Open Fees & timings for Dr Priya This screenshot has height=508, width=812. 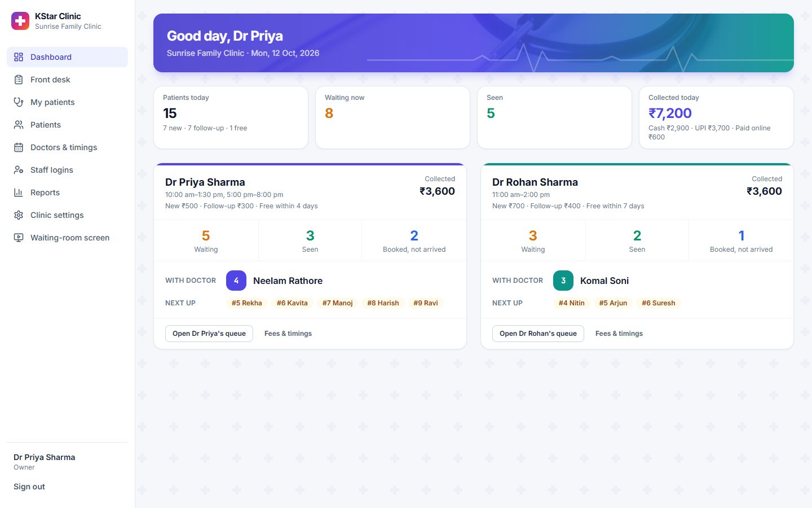tap(288, 334)
